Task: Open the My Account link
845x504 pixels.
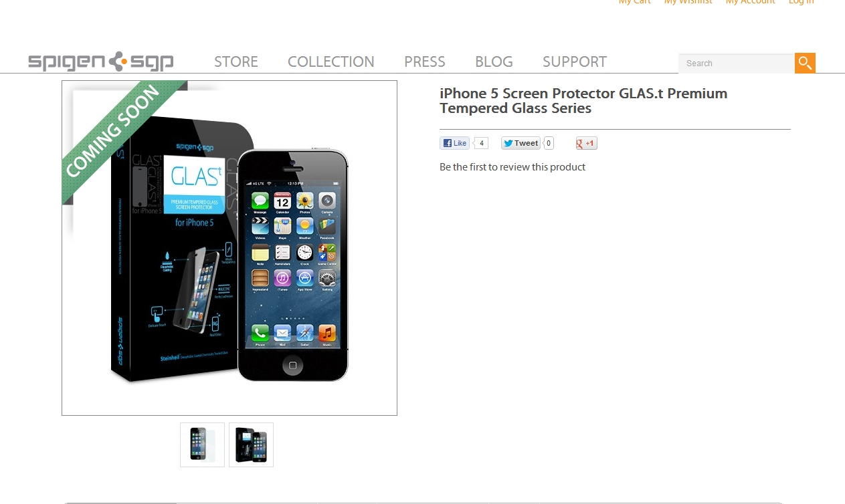Action: pos(750,2)
